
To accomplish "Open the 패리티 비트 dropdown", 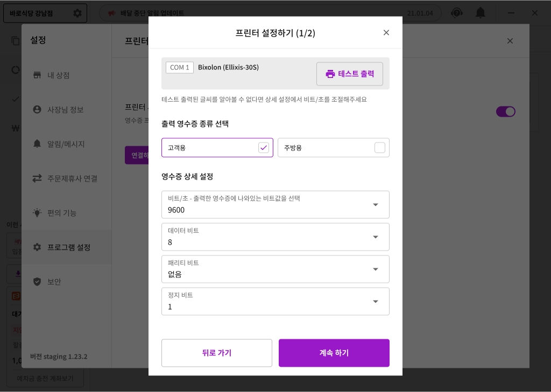I will [x=376, y=269].
